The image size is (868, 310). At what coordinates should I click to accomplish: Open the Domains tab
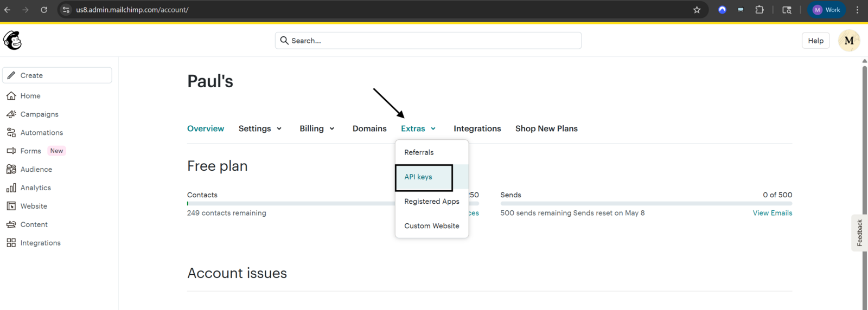click(x=369, y=128)
